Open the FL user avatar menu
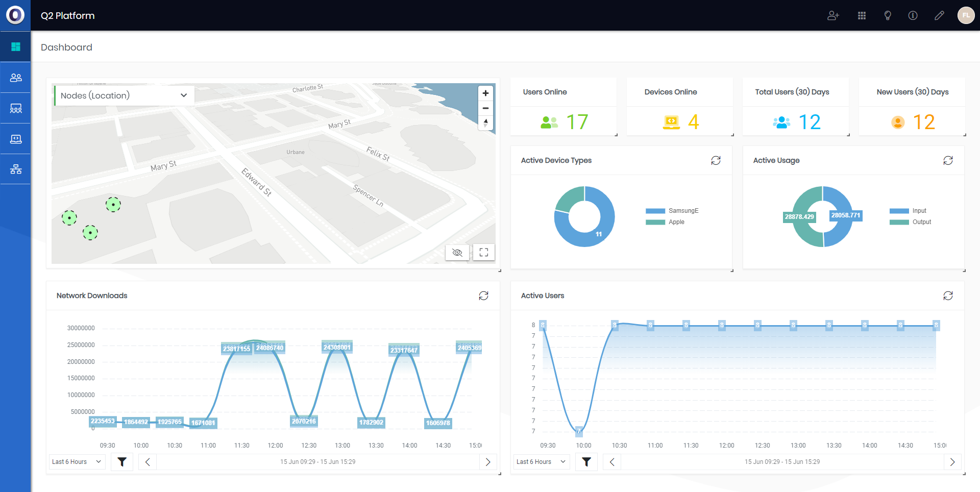This screenshot has height=492, width=980. 966,15
